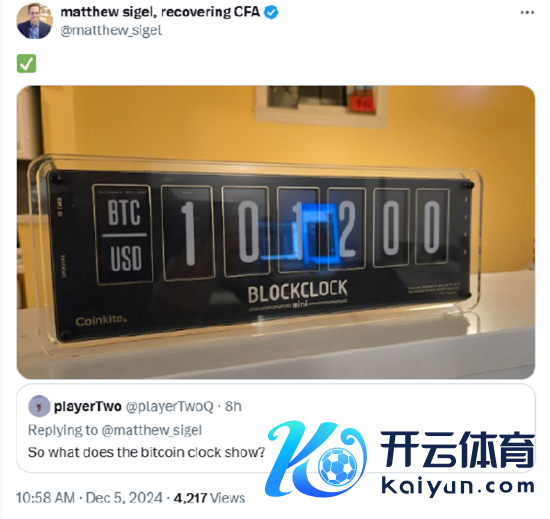The width and height of the screenshot is (550, 519).
Task: Click the @playerTwoQ handle
Action: pos(169,406)
